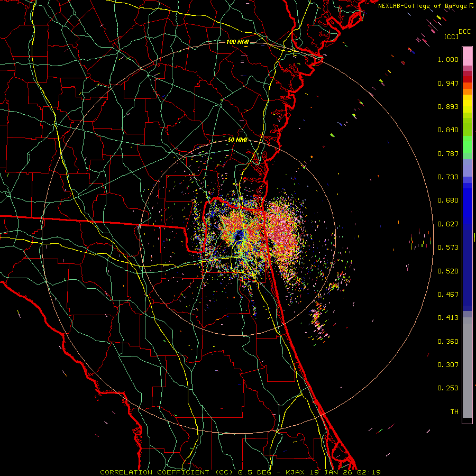Click the 1.000 legend value
The width and height of the screenshot is (476, 476).
pyautogui.click(x=448, y=59)
